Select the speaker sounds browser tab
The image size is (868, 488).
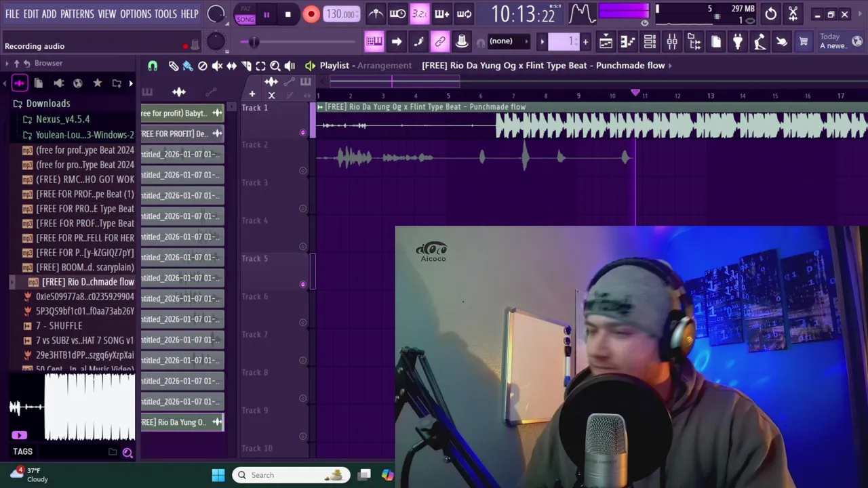click(x=58, y=83)
